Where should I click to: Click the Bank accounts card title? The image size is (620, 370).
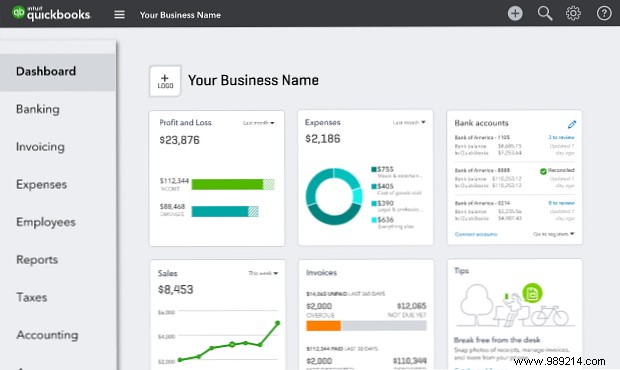(481, 123)
